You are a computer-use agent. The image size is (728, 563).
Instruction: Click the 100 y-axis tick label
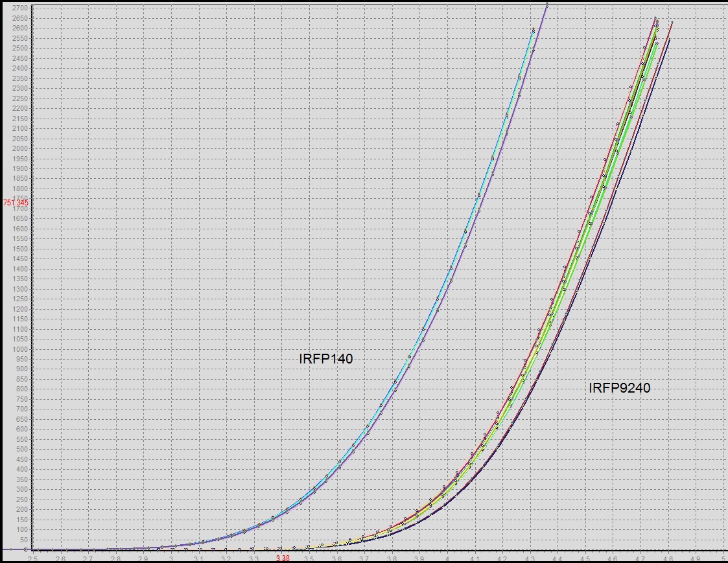[x=21, y=529]
